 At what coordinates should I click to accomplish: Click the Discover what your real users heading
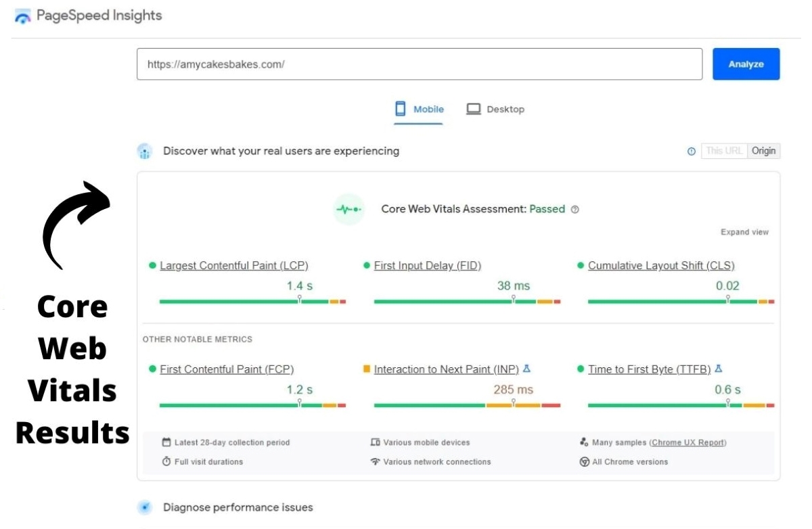point(281,151)
